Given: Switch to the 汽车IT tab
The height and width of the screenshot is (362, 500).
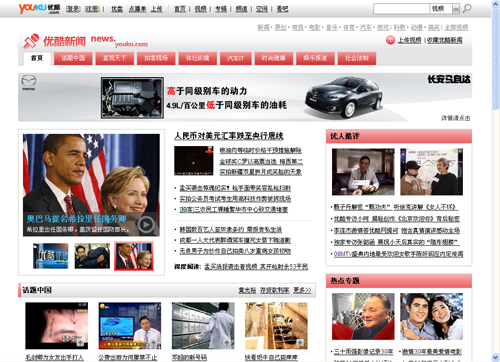Looking at the screenshot, I should coord(236,58).
